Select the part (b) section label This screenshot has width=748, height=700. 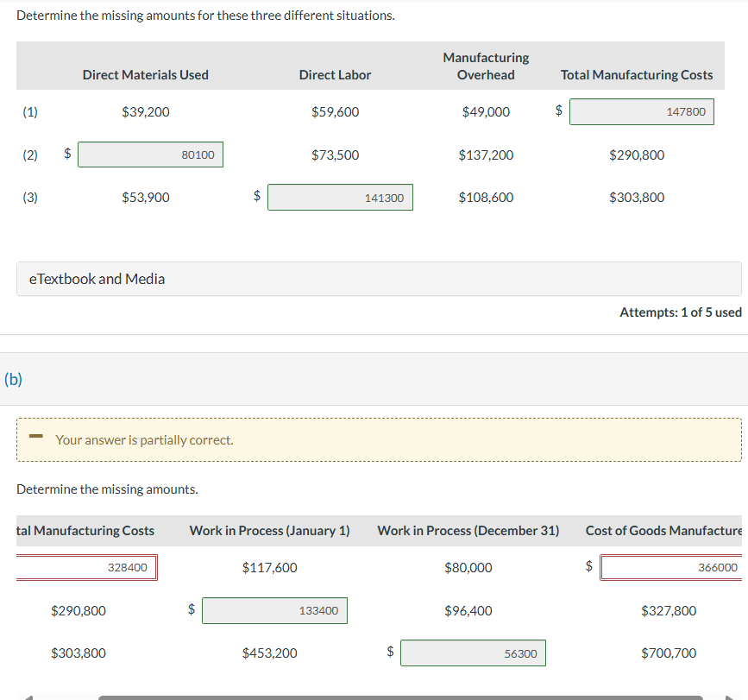(x=14, y=379)
